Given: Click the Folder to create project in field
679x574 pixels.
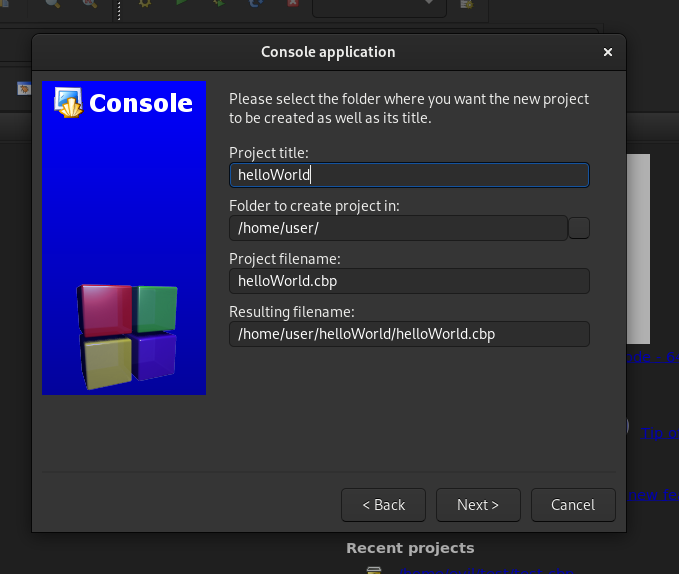Looking at the screenshot, I should tap(397, 228).
